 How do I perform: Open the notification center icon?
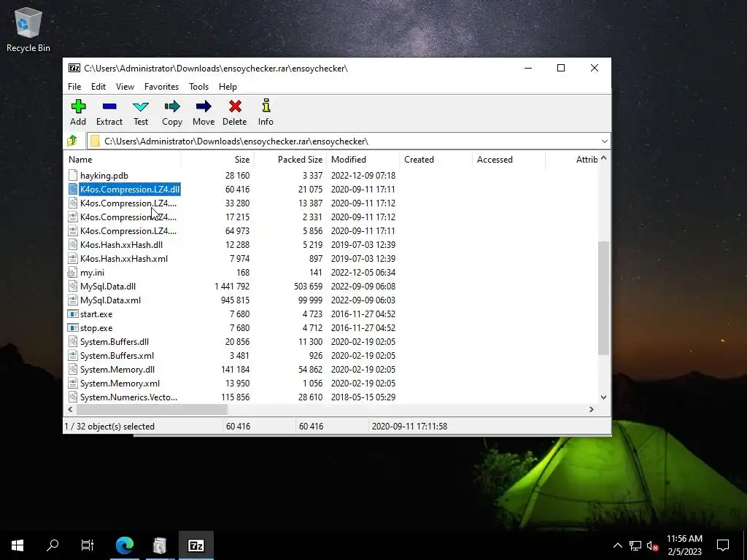coord(723,545)
